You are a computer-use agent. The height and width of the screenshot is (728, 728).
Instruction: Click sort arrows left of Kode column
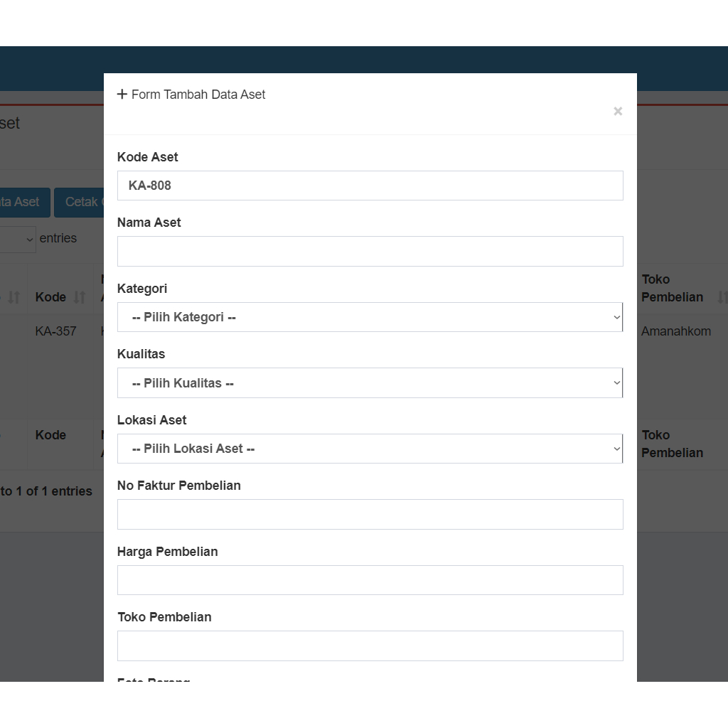click(x=14, y=297)
